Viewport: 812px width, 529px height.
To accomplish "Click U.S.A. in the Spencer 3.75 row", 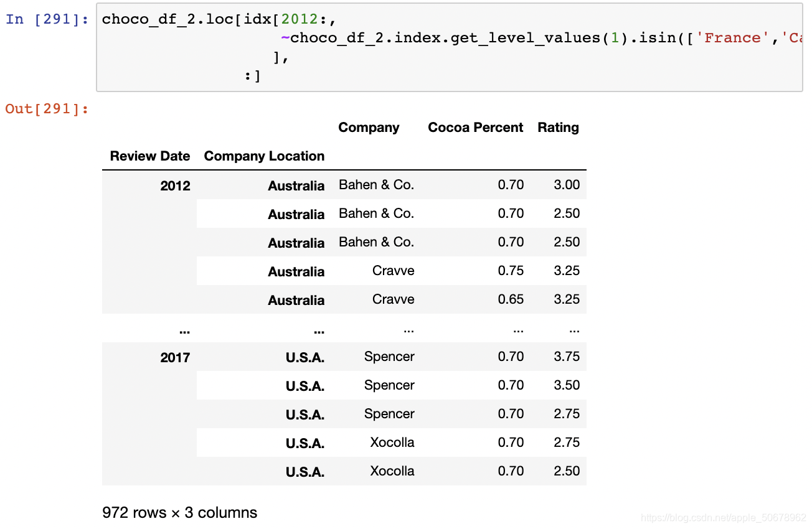I will tap(305, 357).
